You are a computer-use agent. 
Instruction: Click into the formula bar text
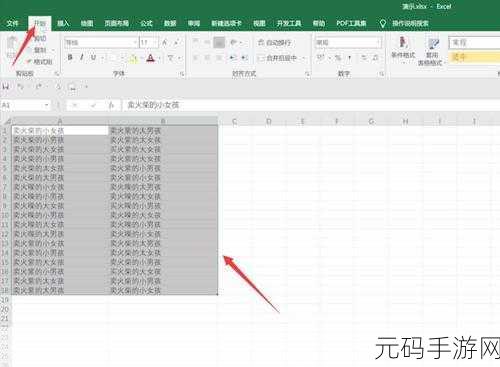click(x=153, y=105)
